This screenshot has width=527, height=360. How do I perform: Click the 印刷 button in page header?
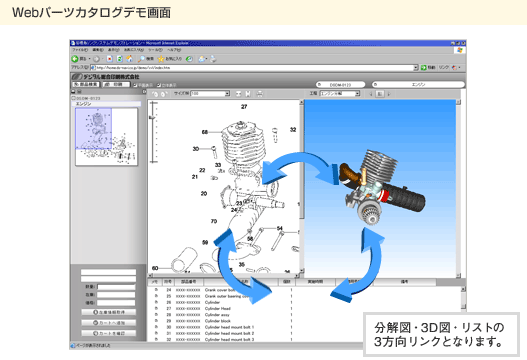tap(116, 85)
